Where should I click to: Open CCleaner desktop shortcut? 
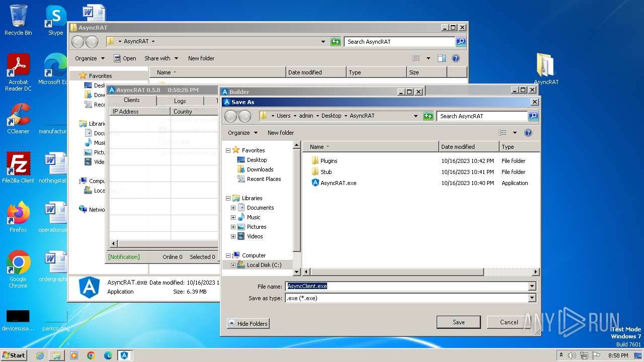pyautogui.click(x=18, y=119)
